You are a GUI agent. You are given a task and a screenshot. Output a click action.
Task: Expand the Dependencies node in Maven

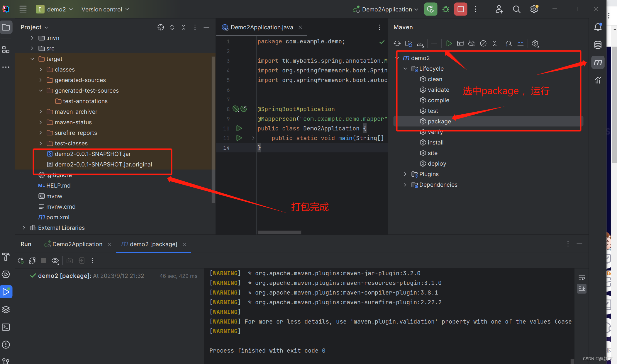pos(405,185)
